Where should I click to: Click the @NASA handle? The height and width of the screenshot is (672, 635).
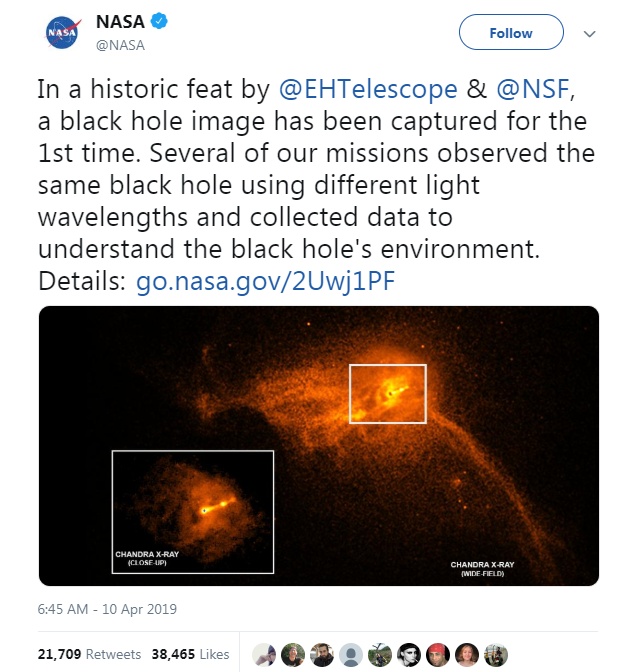[122, 44]
